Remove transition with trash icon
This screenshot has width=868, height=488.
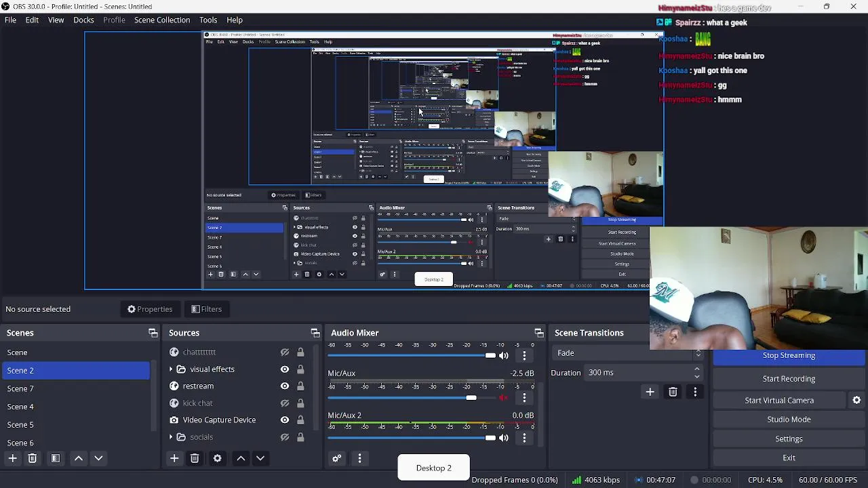point(673,392)
